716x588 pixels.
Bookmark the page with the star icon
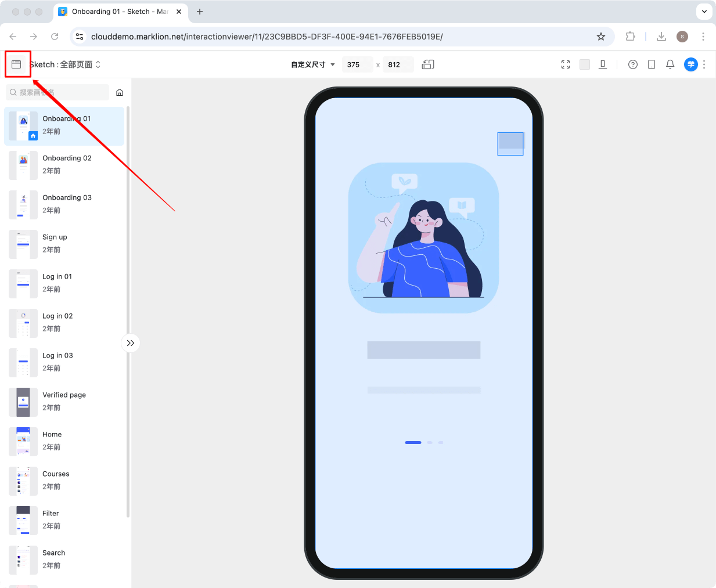coord(601,36)
